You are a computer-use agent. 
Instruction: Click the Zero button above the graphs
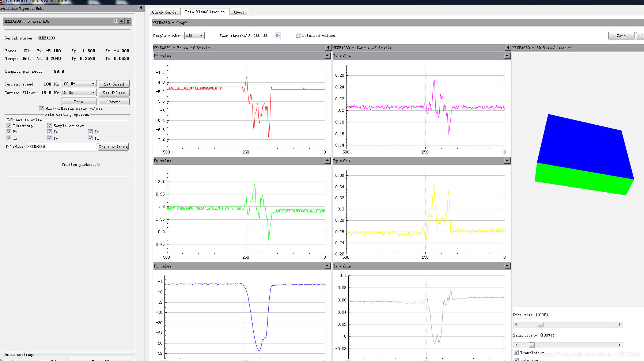coord(621,36)
